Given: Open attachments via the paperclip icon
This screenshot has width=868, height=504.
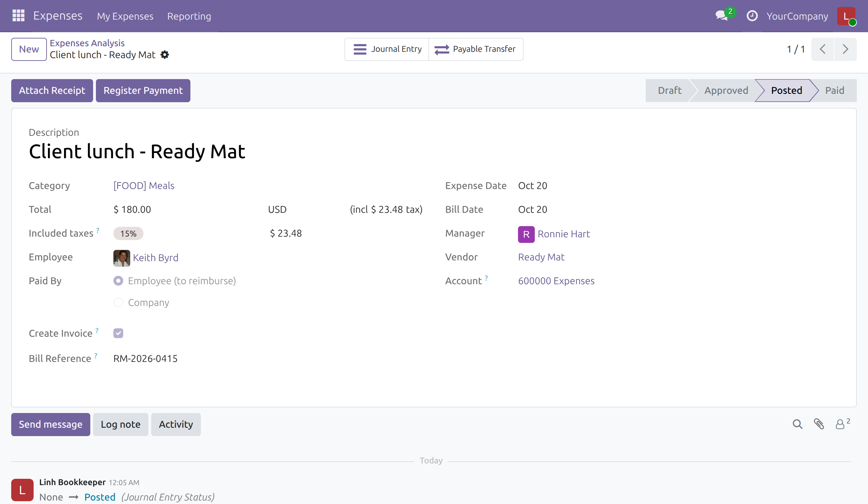Looking at the screenshot, I should pos(819,424).
